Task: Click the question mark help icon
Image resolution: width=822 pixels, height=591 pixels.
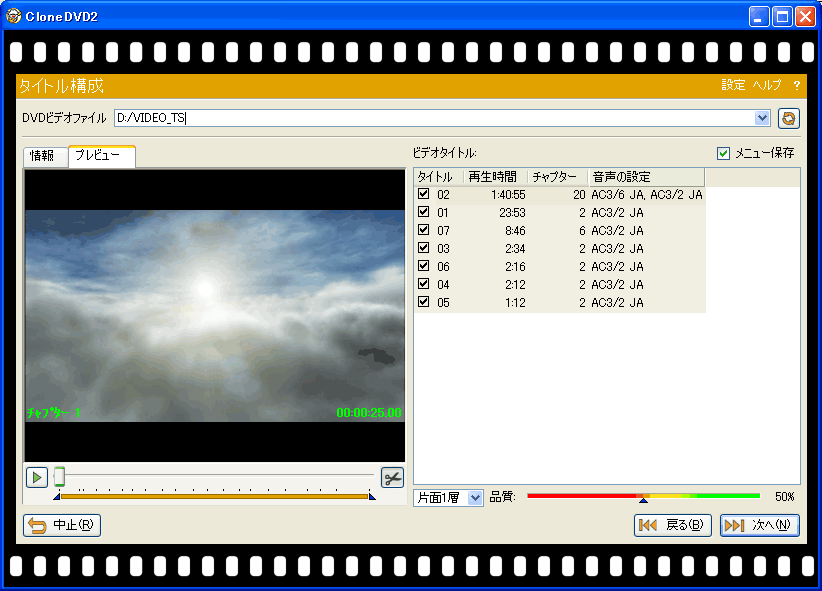Action: [796, 85]
